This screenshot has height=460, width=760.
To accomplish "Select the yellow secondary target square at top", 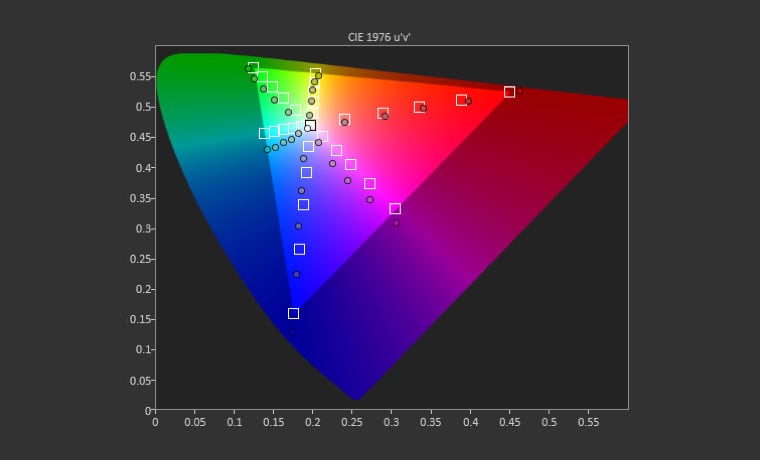I will click(316, 73).
